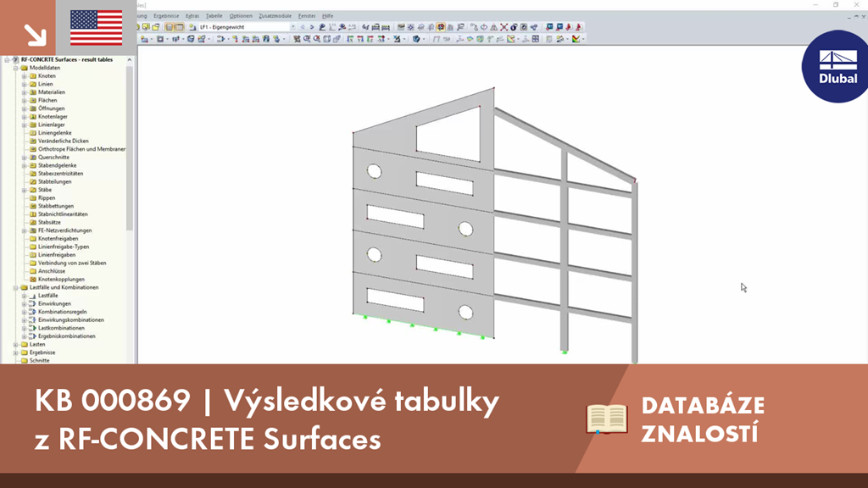Expand the Einwirkungskombinationen node
Image resolution: width=868 pixels, height=488 pixels.
pyautogui.click(x=25, y=319)
